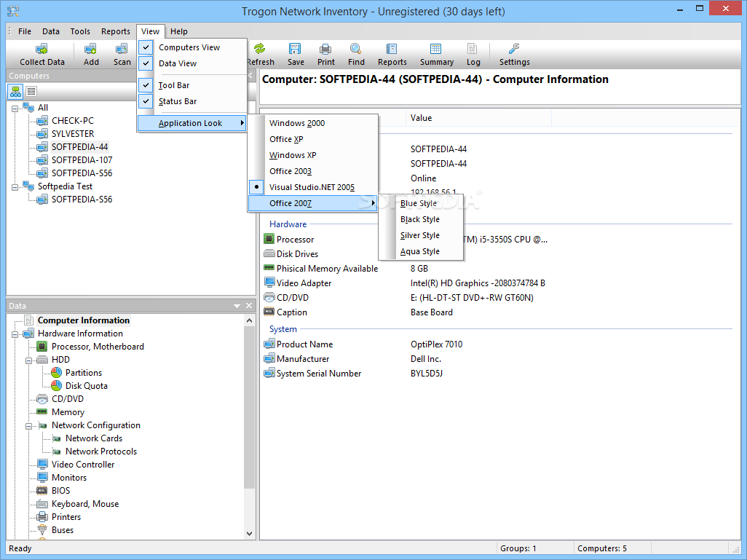Click the Save toolbar icon
Screen dimensions: 747x560
coord(295,49)
